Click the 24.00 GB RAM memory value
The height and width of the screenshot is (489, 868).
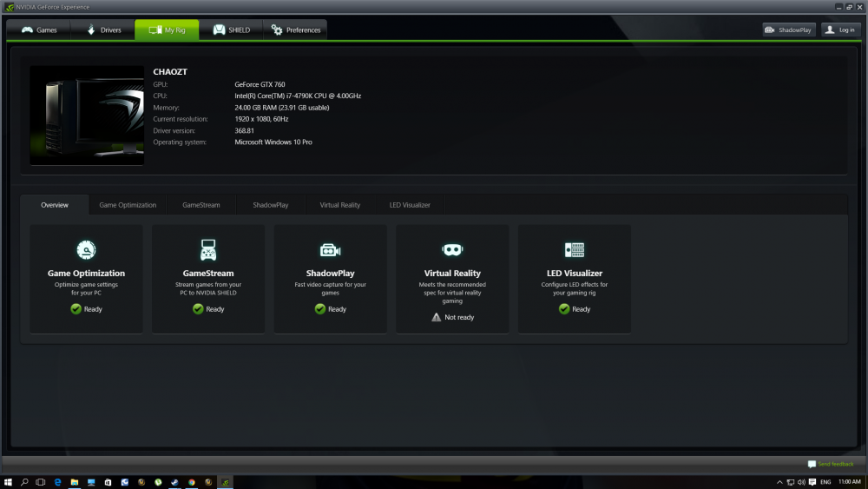pos(282,108)
